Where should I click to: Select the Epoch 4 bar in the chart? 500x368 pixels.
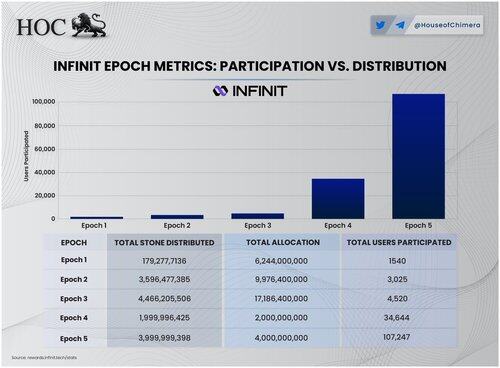[338, 199]
